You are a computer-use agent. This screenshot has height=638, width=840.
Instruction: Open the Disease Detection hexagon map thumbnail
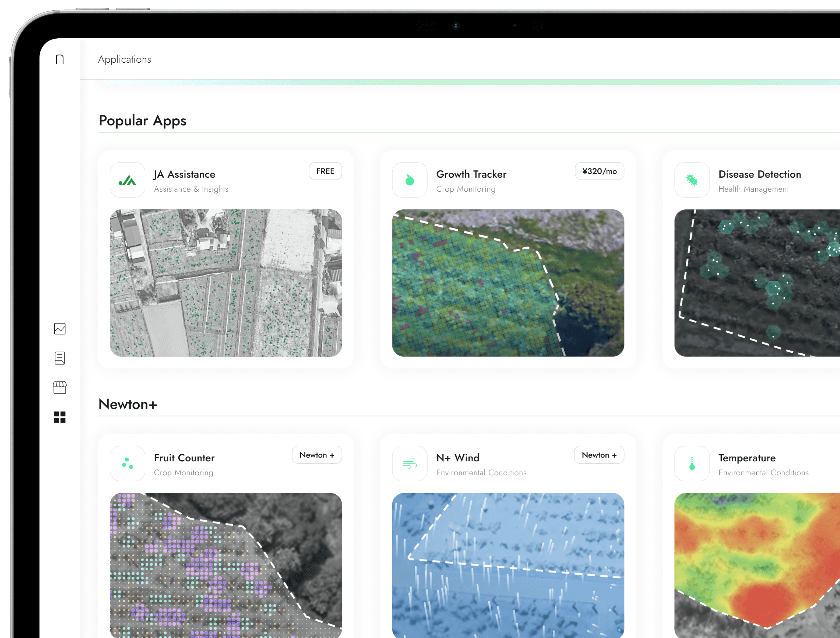pyautogui.click(x=757, y=283)
